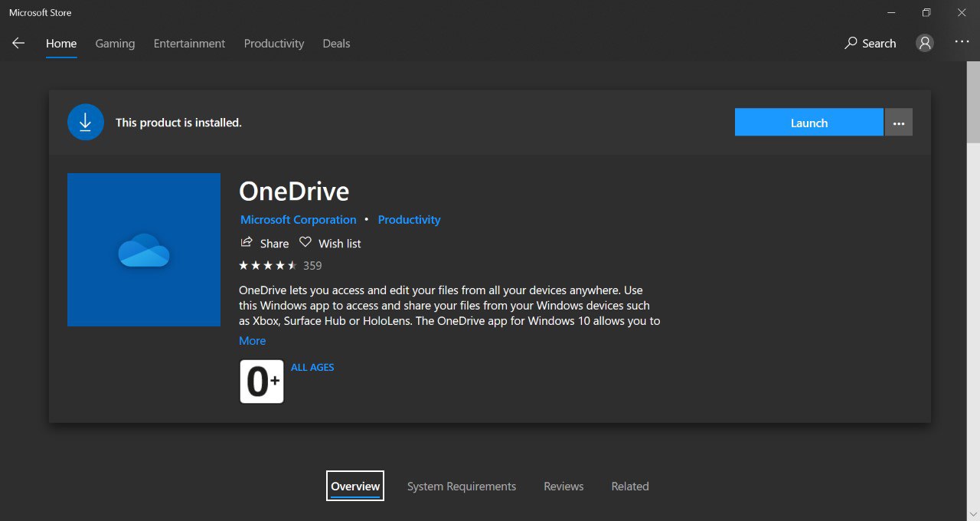Open the user account profile icon
Viewport: 980px width, 521px height.
(925, 43)
